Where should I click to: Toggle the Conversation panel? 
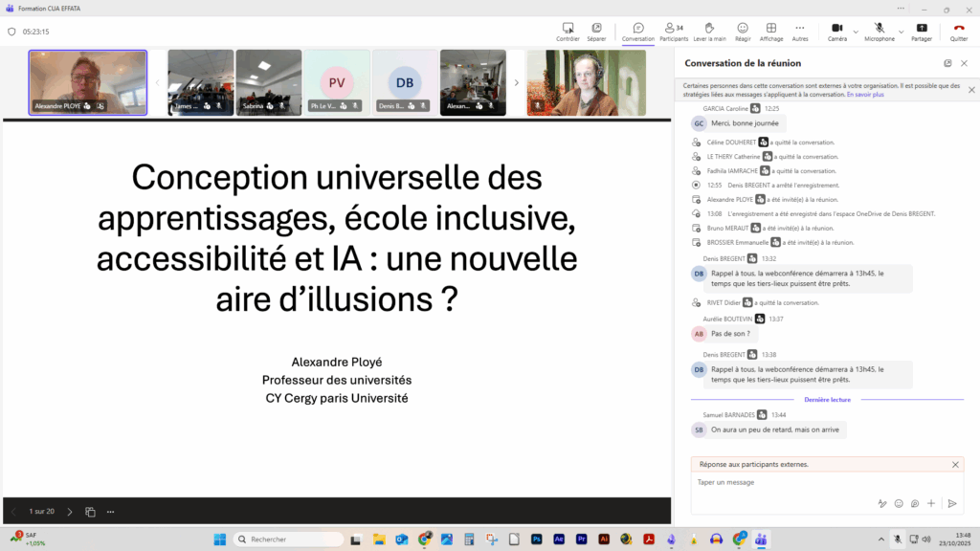[x=638, y=31]
